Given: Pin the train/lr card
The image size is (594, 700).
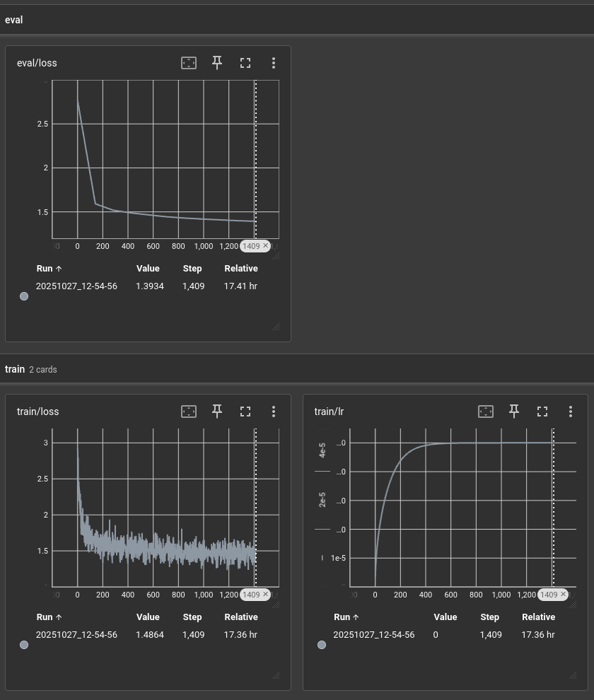Looking at the screenshot, I should [x=514, y=412].
